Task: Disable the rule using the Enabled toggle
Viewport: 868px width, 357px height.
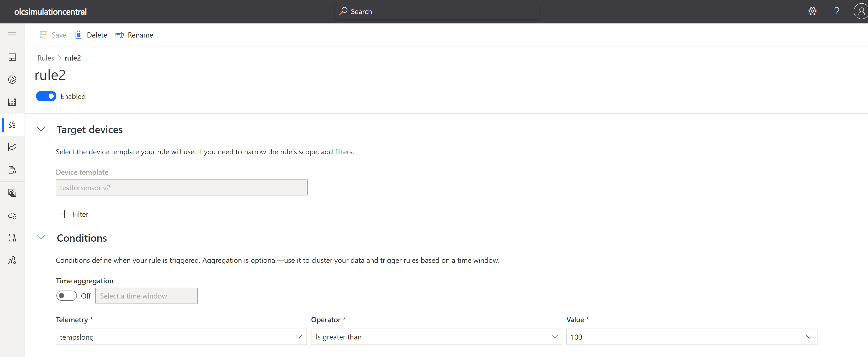Action: (46, 96)
